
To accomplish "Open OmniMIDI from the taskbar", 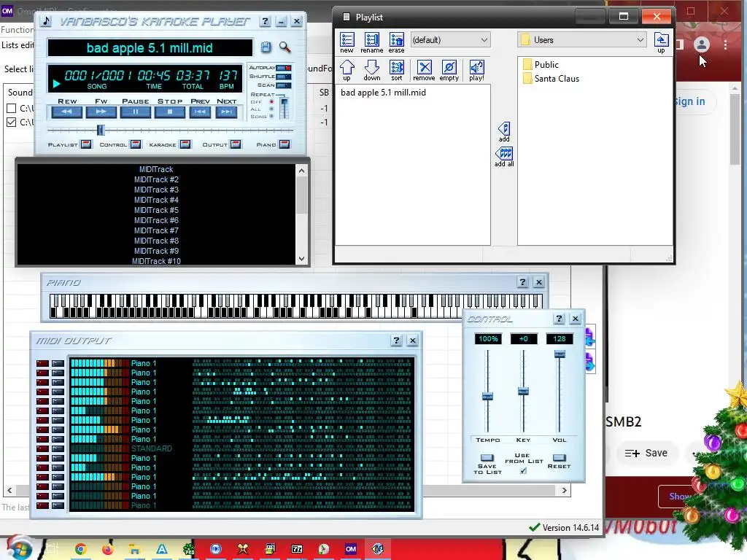I will tap(351, 549).
